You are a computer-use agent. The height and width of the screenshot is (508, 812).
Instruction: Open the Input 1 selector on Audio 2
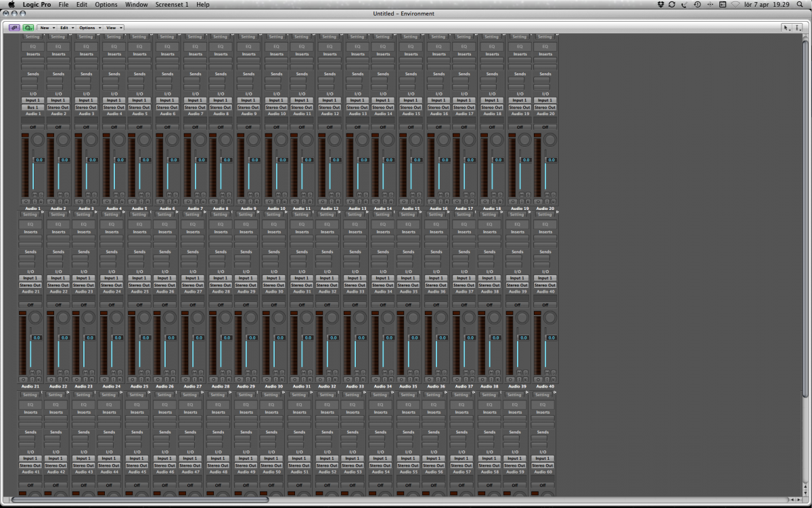(x=58, y=100)
